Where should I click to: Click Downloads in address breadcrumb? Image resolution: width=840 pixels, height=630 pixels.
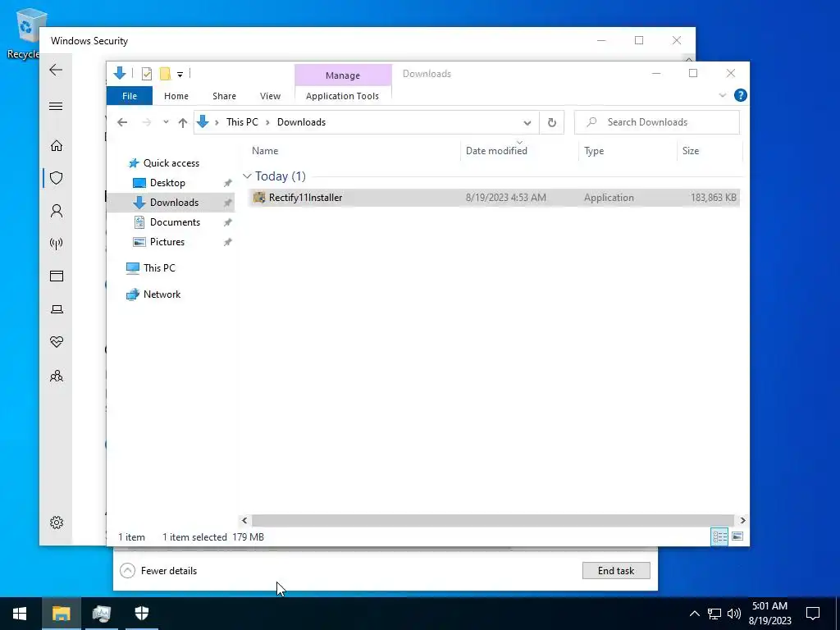coord(301,122)
